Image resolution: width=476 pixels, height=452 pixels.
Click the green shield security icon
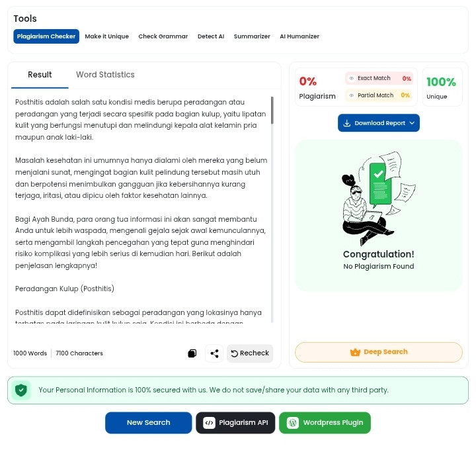(x=21, y=390)
